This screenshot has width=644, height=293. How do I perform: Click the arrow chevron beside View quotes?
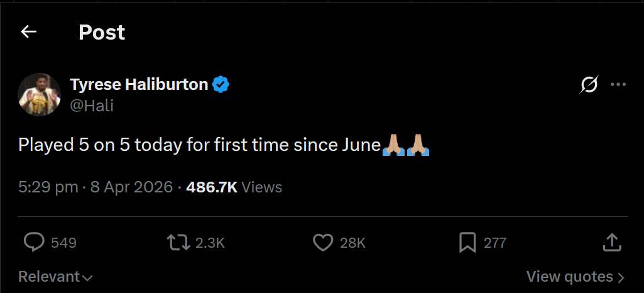click(x=621, y=278)
